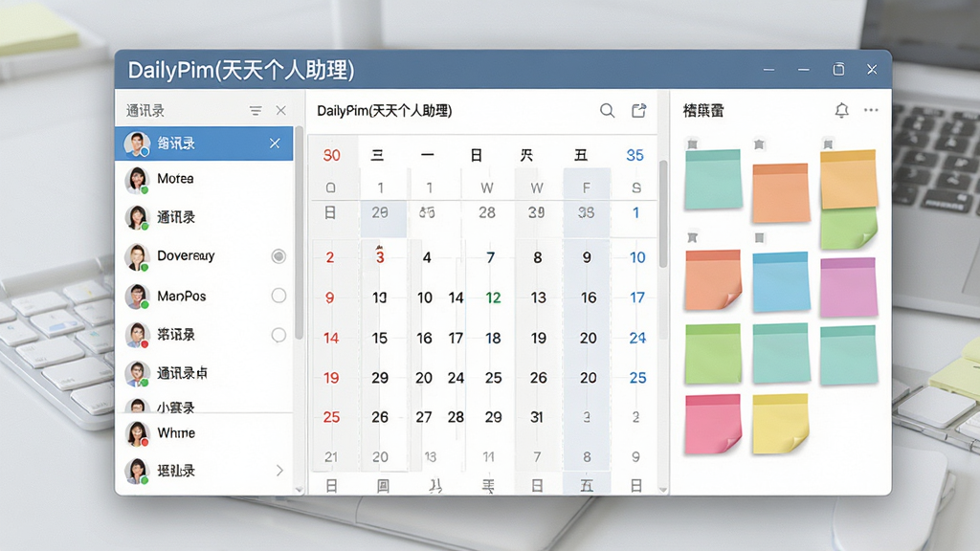
Task: Open the 通讯录点 contact row
Action: (204, 373)
